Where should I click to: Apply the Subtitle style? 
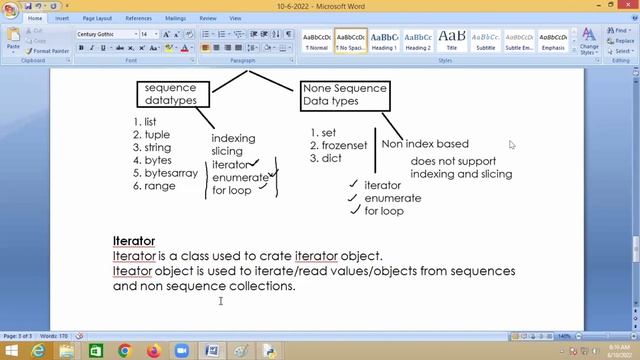[486, 41]
